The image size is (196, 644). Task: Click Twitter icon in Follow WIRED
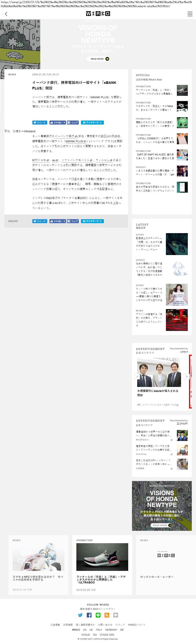tap(80, 615)
